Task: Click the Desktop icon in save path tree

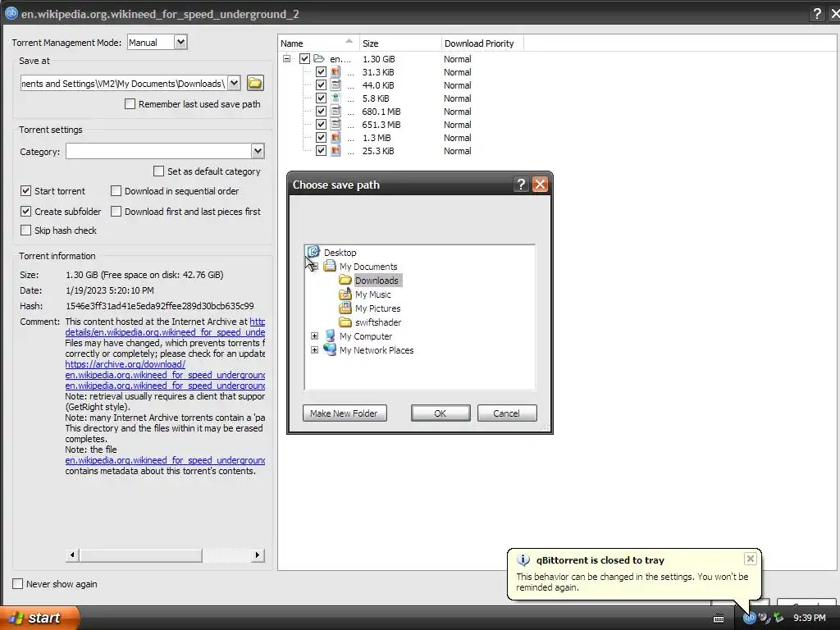Action: 313,252
